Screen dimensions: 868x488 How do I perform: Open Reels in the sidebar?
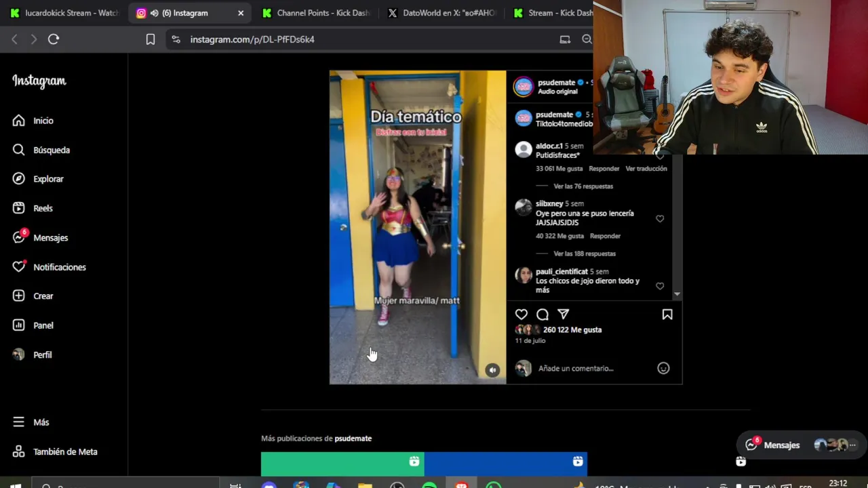[x=33, y=208]
